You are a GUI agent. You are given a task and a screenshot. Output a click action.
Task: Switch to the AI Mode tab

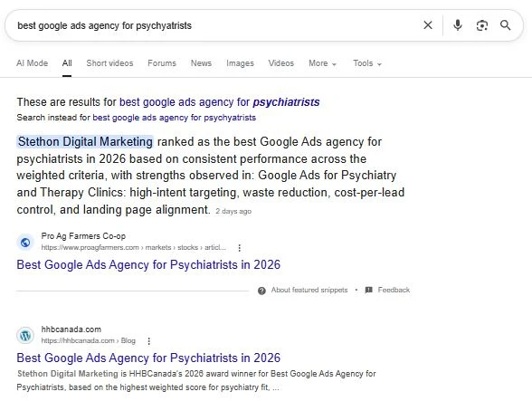click(x=33, y=63)
